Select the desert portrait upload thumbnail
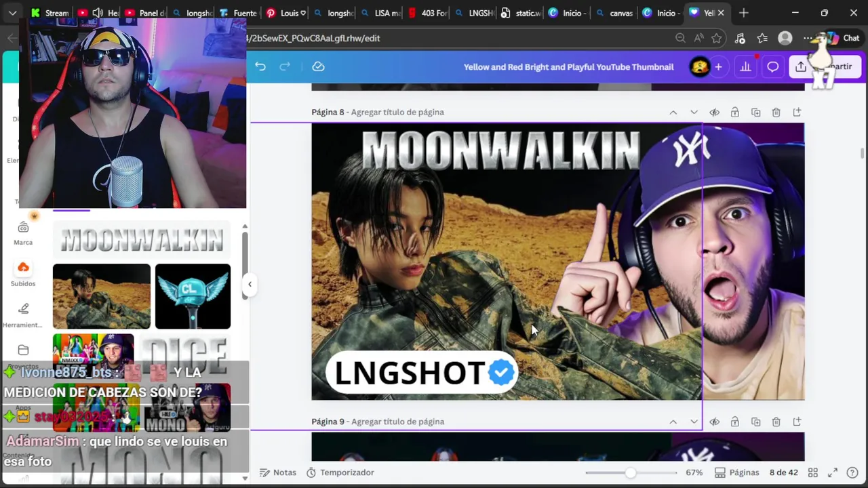 tap(102, 296)
